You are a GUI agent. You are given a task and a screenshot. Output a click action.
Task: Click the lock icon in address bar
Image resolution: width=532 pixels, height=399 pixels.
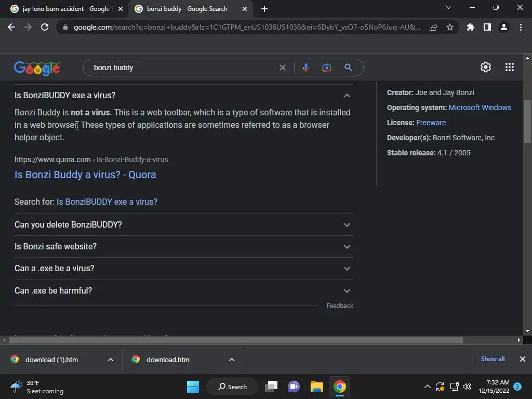[x=65, y=27]
